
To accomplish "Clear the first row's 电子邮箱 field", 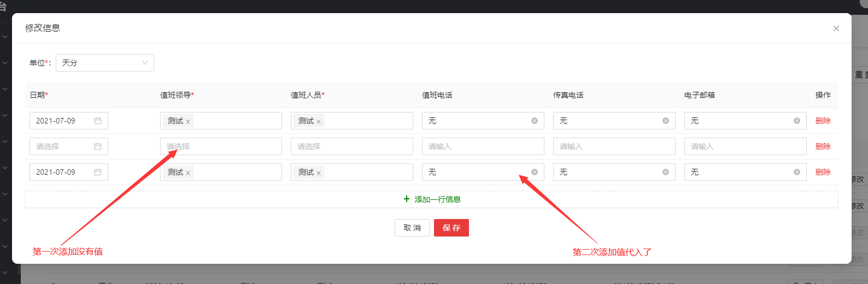I will (797, 121).
